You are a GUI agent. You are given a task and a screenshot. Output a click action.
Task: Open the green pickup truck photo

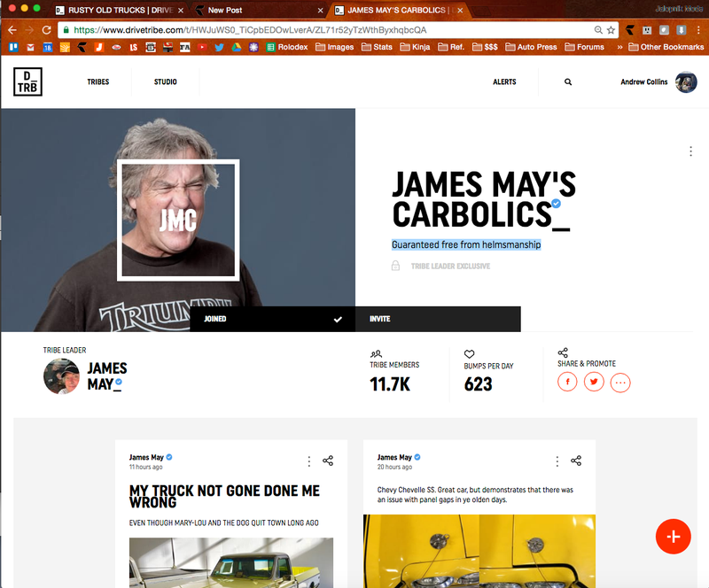click(x=231, y=562)
